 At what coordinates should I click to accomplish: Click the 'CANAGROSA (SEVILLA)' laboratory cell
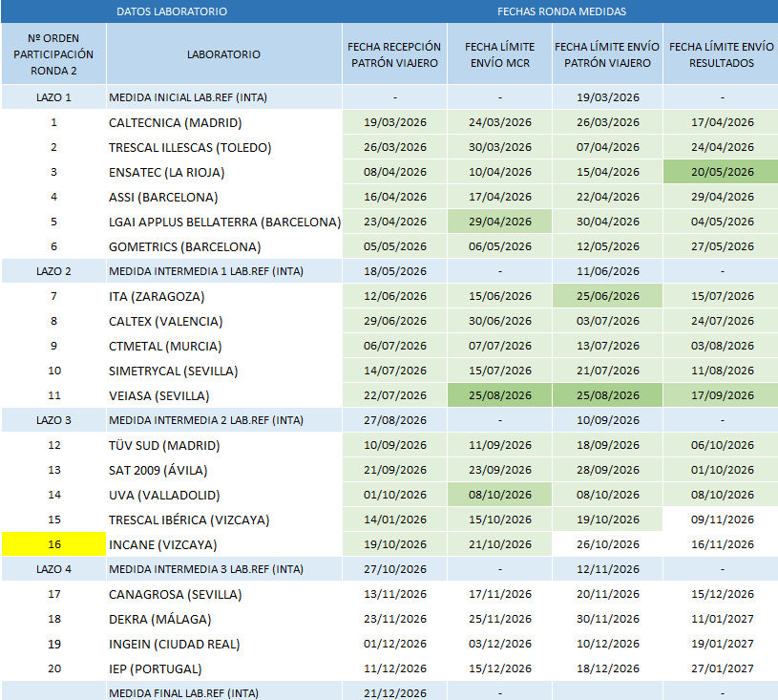(x=223, y=594)
